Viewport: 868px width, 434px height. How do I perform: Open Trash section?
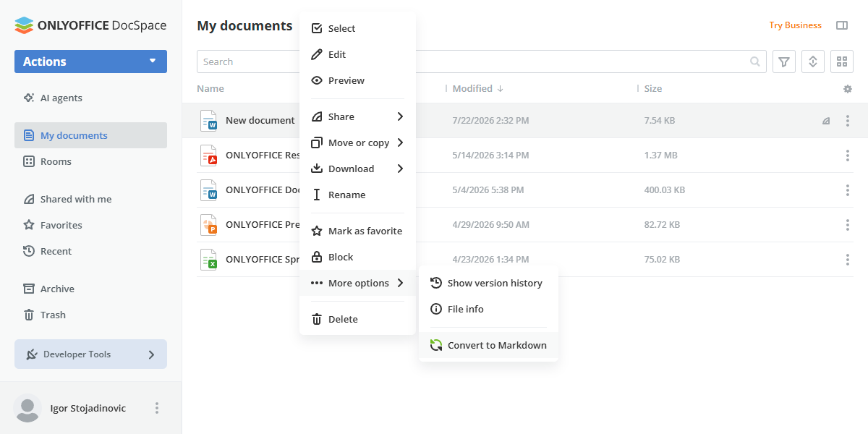coord(90,315)
